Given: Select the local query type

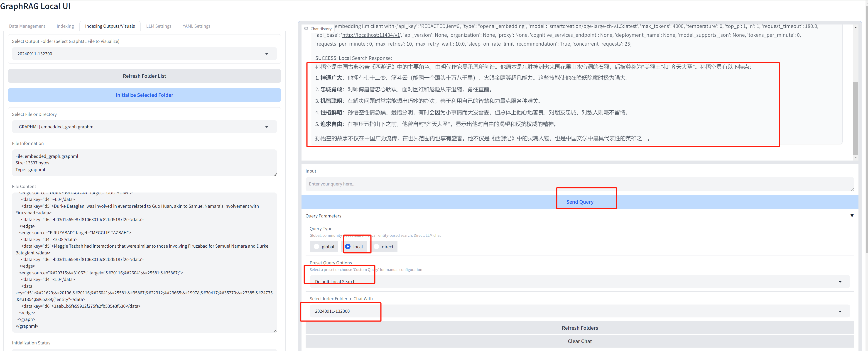Looking at the screenshot, I should [x=348, y=246].
